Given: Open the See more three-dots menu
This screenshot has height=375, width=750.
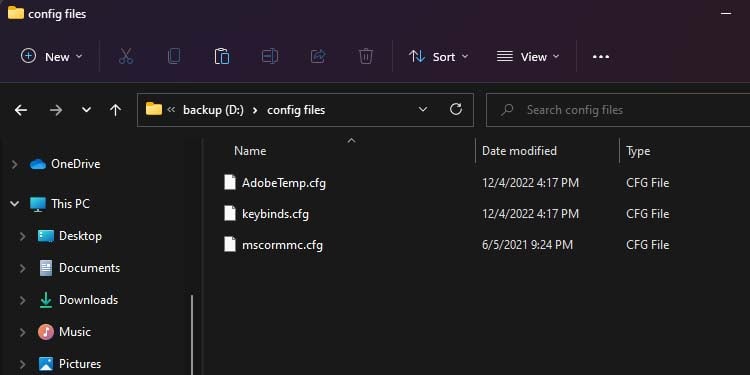Looking at the screenshot, I should click(601, 57).
